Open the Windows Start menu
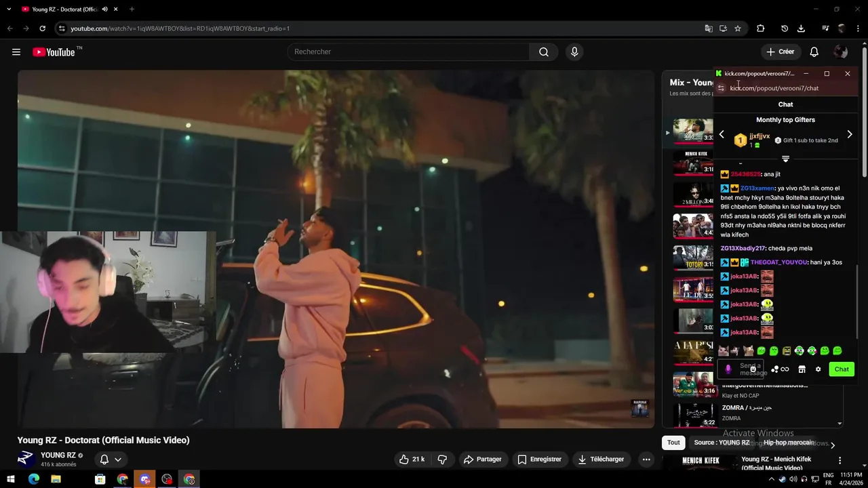 click(x=11, y=479)
